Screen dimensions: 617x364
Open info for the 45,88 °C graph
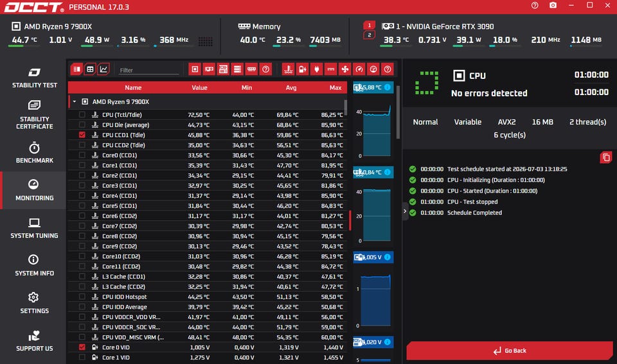[387, 87]
